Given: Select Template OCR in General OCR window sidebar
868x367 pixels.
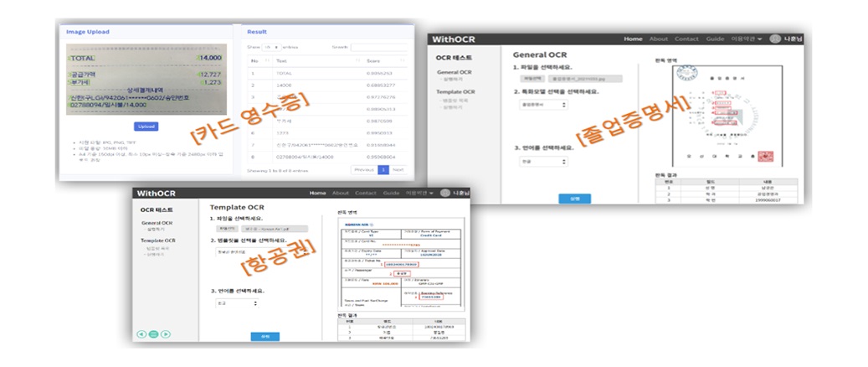Looking at the screenshot, I should pyautogui.click(x=456, y=91).
